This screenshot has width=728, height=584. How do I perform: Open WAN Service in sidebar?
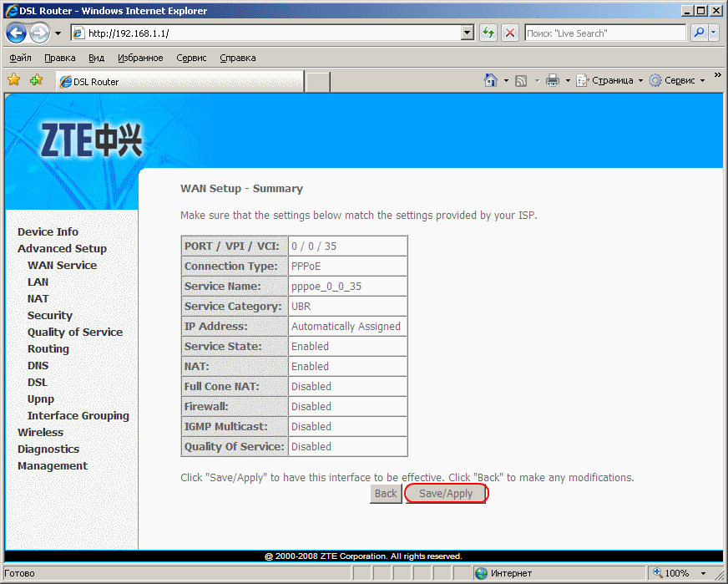(x=62, y=265)
